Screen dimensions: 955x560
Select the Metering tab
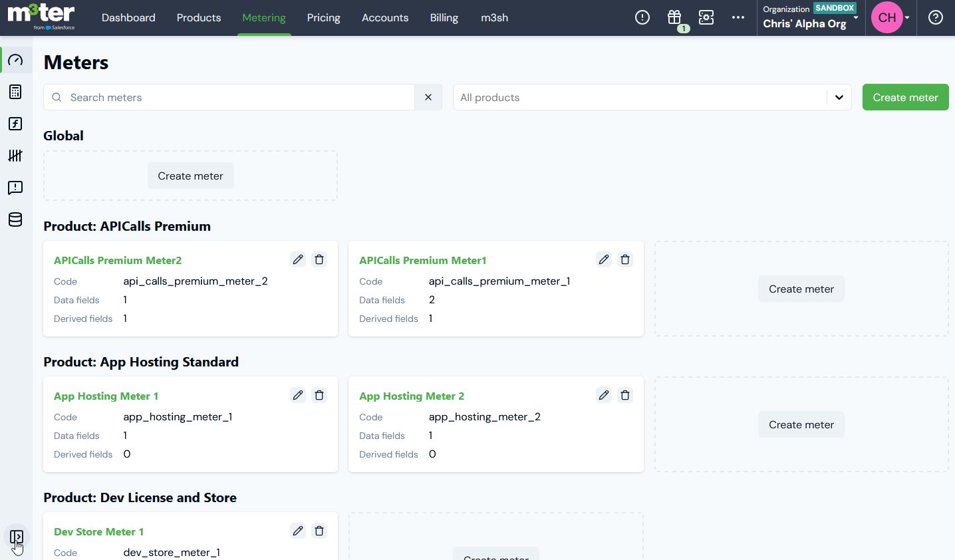pyautogui.click(x=264, y=18)
